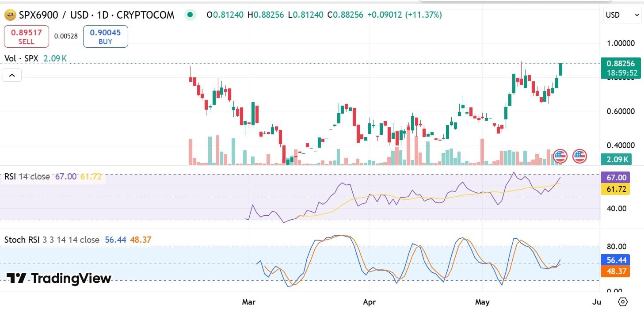Click the purple RSI 67.00 axis tag
Image resolution: width=644 pixels, height=309 pixels.
click(615, 178)
